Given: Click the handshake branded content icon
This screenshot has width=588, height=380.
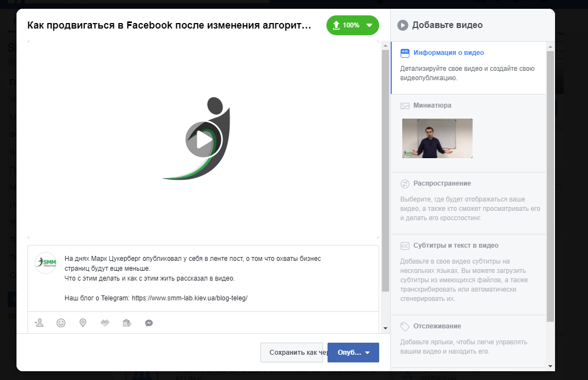Looking at the screenshot, I should coord(105,323).
